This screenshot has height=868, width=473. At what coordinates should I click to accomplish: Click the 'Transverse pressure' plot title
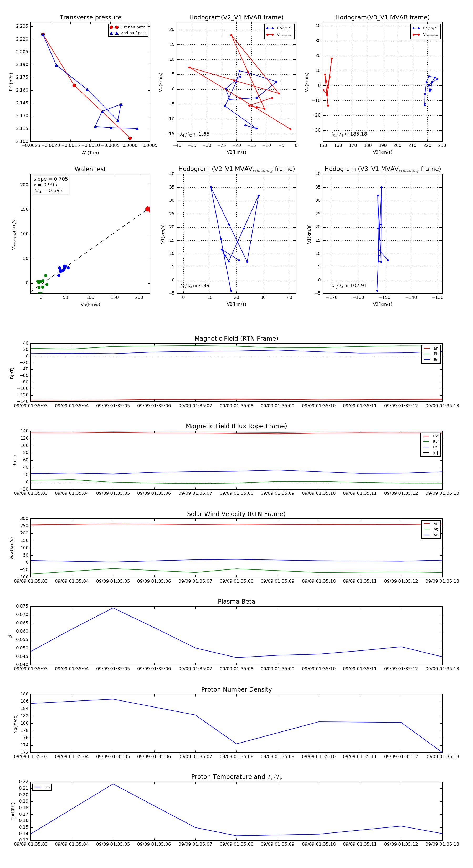point(90,18)
